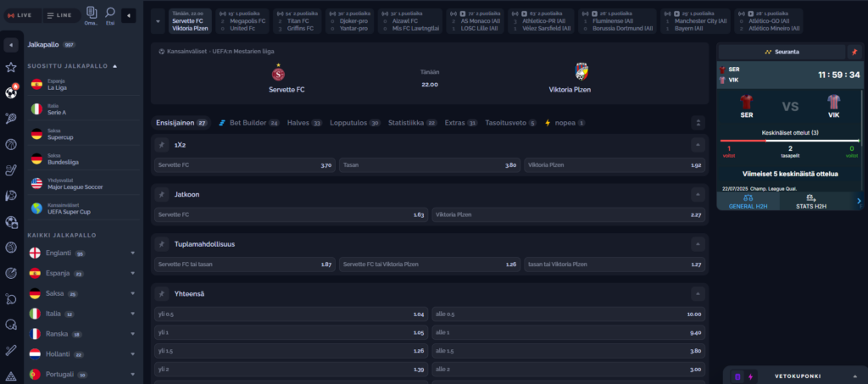Open the nopea tab

(x=565, y=123)
